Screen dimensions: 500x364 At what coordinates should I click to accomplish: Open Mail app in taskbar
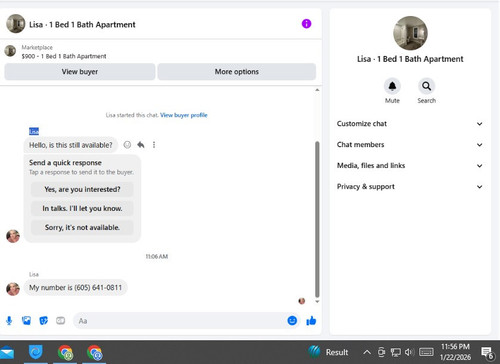pyautogui.click(x=7, y=352)
